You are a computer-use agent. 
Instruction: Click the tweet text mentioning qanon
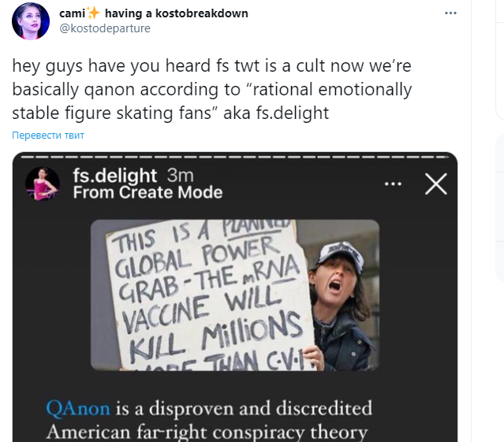click(x=211, y=91)
